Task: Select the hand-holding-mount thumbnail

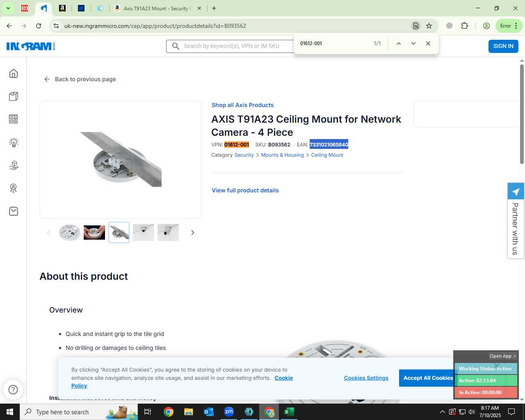Action: (94, 233)
